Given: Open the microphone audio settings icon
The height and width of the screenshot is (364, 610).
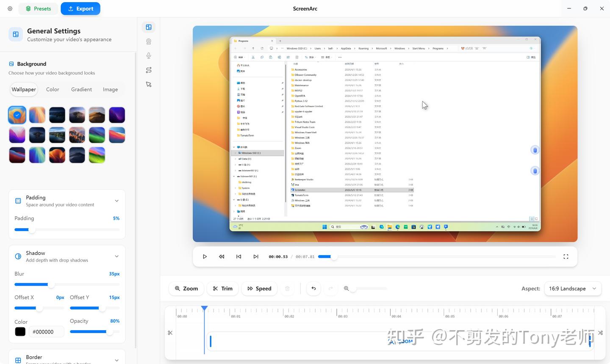Looking at the screenshot, I should click(x=149, y=55).
